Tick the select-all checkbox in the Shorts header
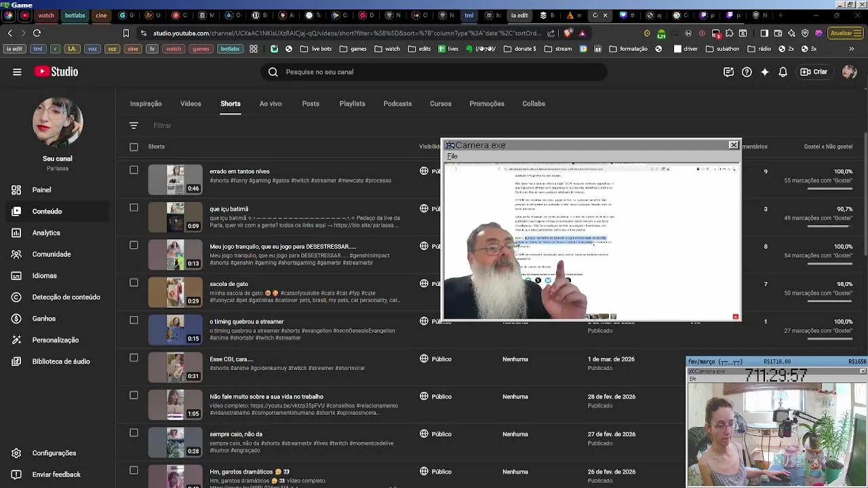 (x=134, y=146)
